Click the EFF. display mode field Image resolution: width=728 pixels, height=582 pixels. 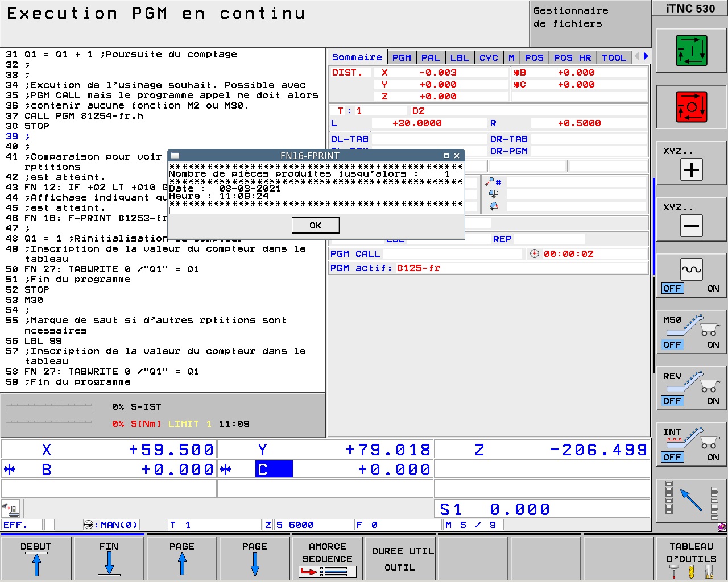tap(22, 525)
